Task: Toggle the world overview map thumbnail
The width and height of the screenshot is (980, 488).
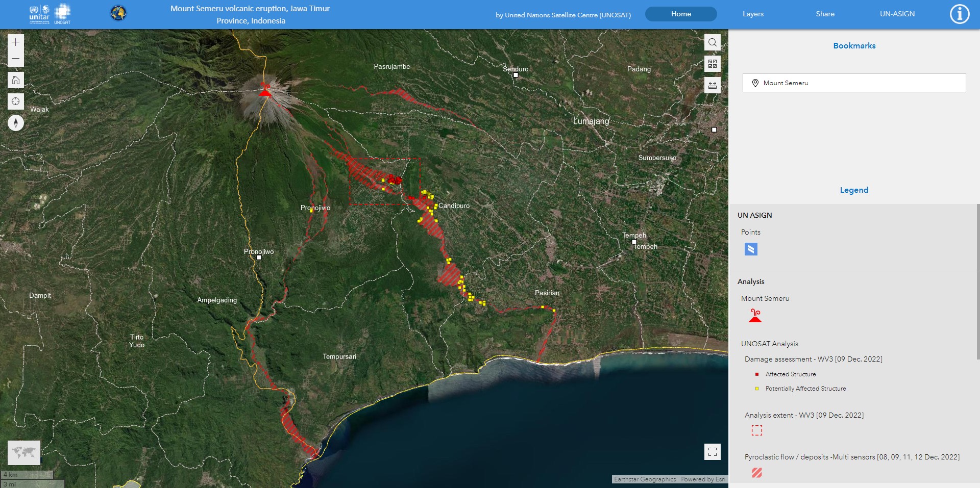Action: tap(24, 452)
